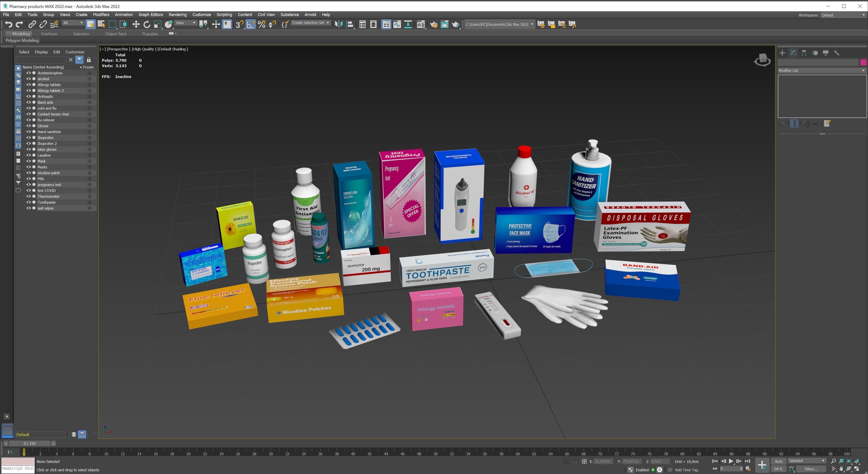The image size is (868, 474).
Task: Click the Go to End button
Action: [x=747, y=461]
